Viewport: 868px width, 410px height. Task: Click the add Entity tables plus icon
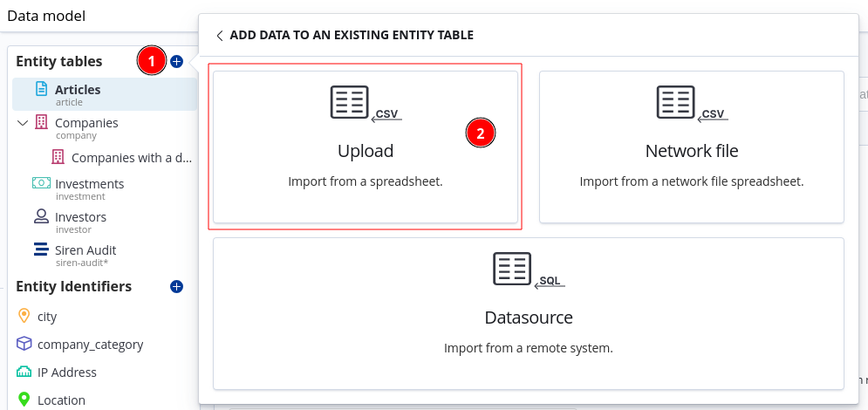pyautogui.click(x=176, y=61)
